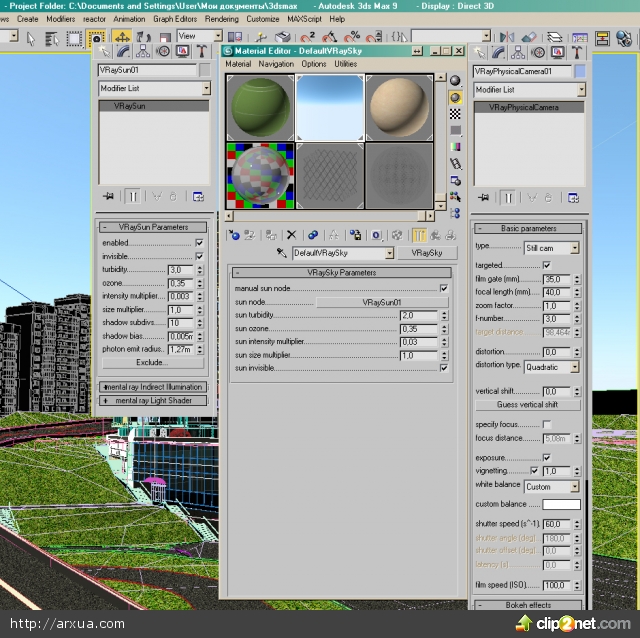Open Material/Map Navigator icon
The image size is (640, 638).
[455, 213]
